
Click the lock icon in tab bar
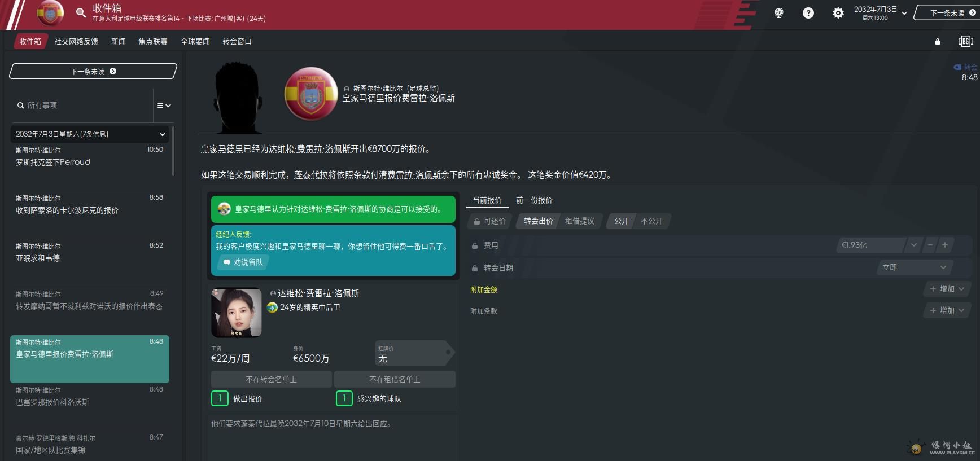pyautogui.click(x=938, y=42)
